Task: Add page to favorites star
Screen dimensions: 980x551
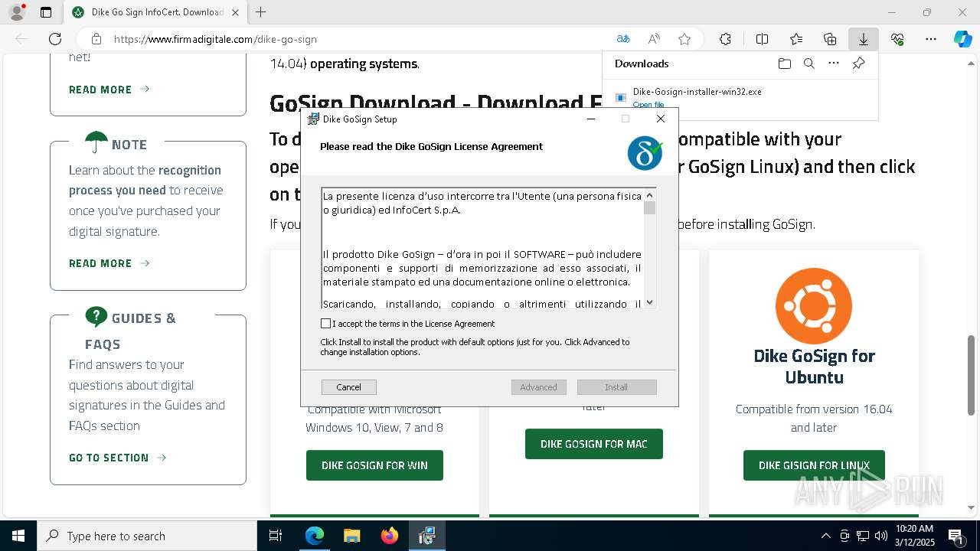Action: pos(684,39)
